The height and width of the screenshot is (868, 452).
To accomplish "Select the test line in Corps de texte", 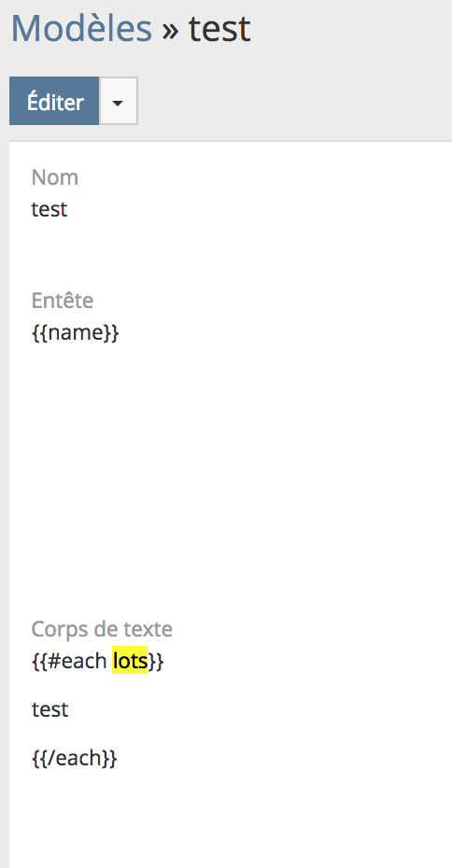I will pos(49,709).
